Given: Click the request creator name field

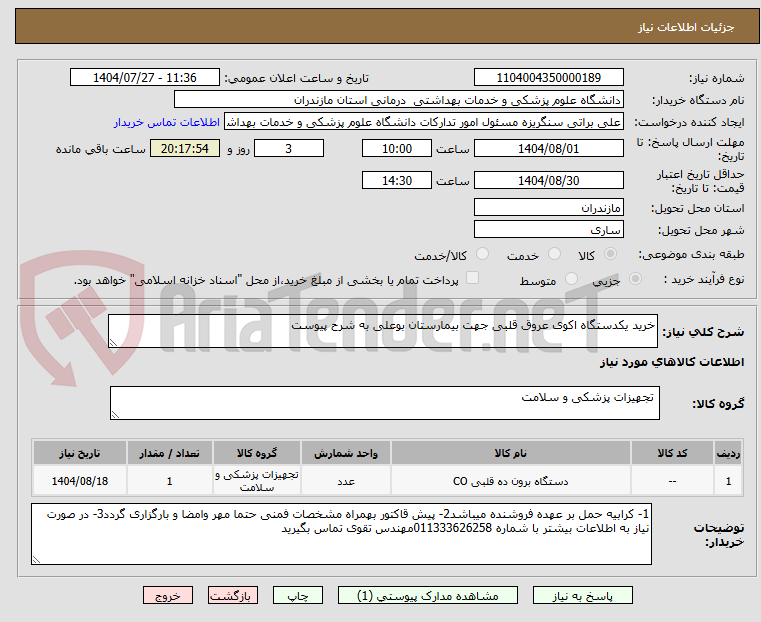Looking at the screenshot, I should coord(424,122).
